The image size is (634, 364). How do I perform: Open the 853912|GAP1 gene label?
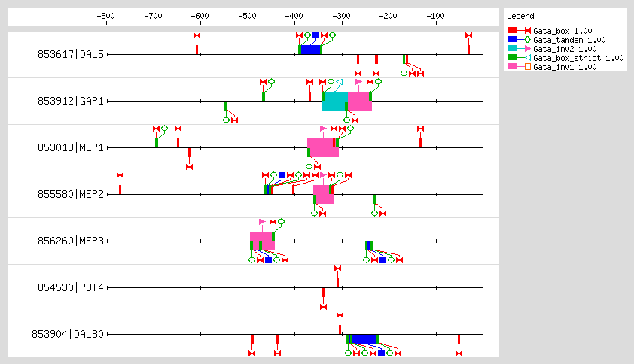tap(71, 101)
